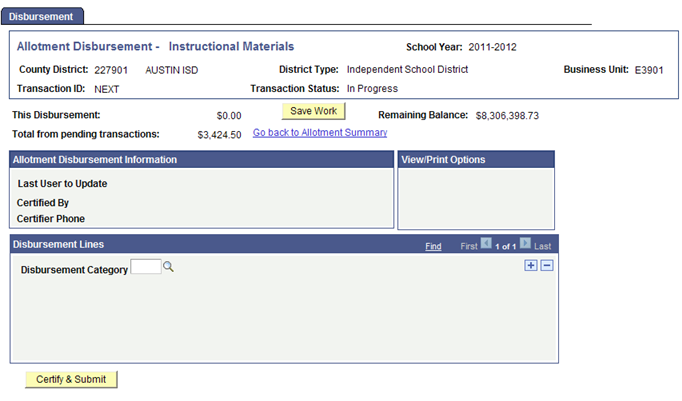Select County District number 227901
This screenshot has height=401, width=682.
point(111,70)
